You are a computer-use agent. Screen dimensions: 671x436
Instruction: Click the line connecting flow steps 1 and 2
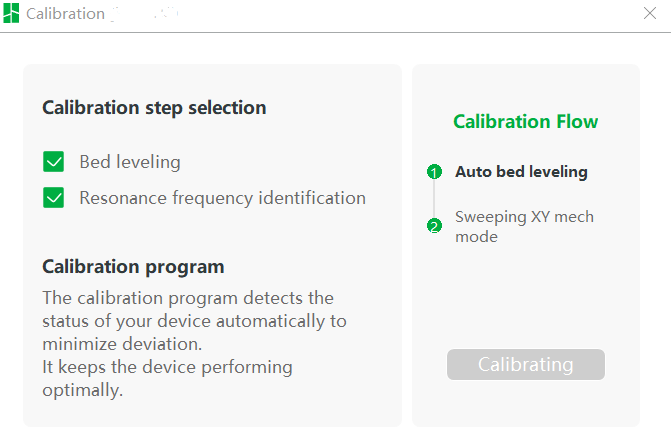click(x=434, y=199)
